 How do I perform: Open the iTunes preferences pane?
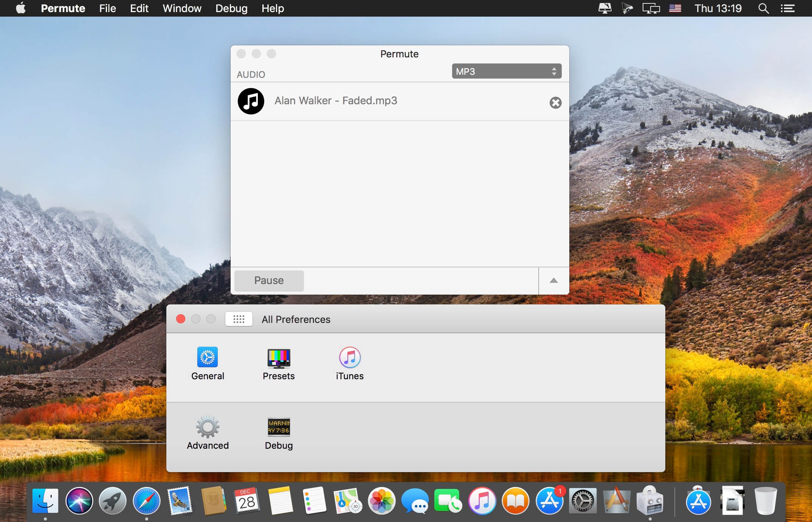click(350, 363)
